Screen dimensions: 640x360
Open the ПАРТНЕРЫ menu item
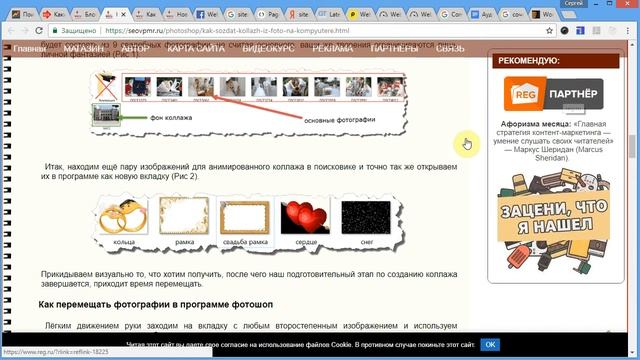point(394,49)
